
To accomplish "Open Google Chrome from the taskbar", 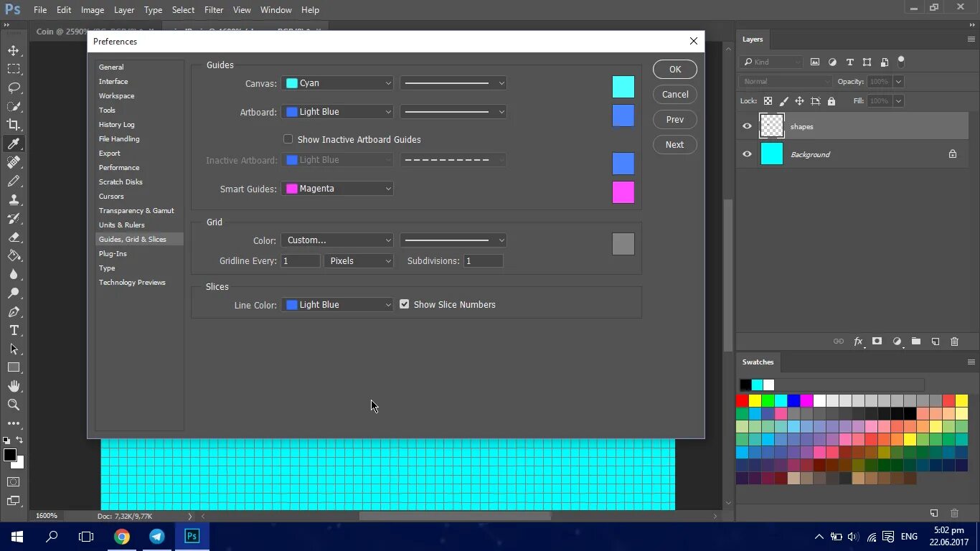I will pos(122,536).
